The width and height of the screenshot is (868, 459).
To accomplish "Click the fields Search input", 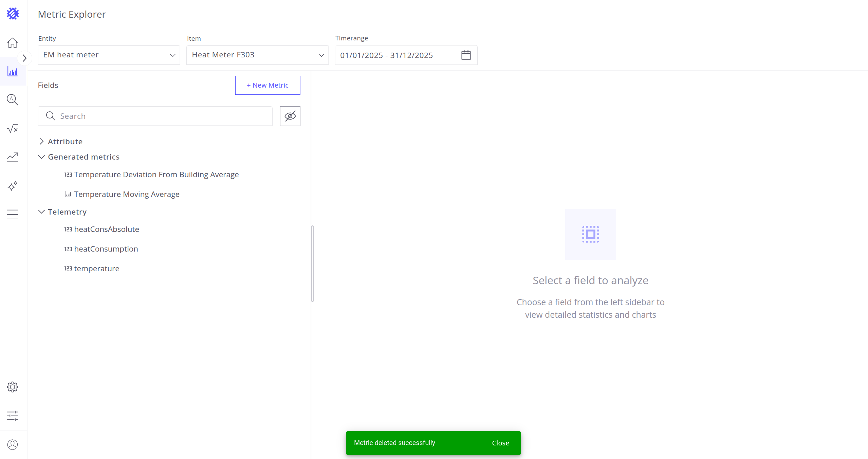I will 160,116.
